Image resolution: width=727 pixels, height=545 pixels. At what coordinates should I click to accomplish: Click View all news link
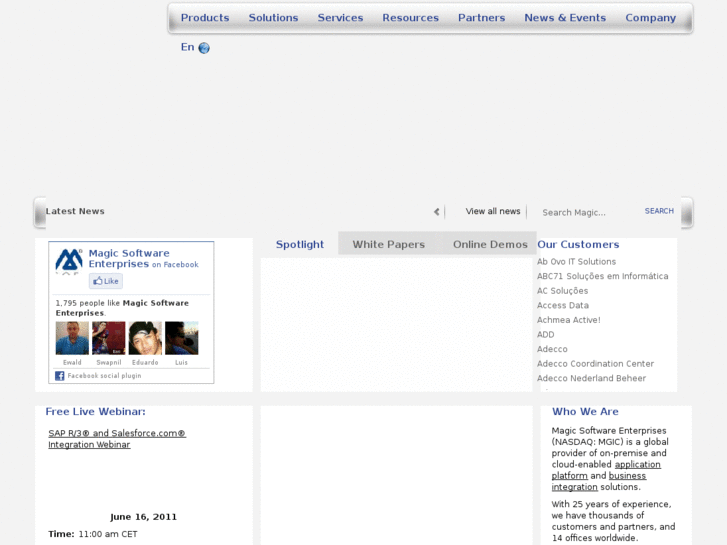pyautogui.click(x=493, y=211)
